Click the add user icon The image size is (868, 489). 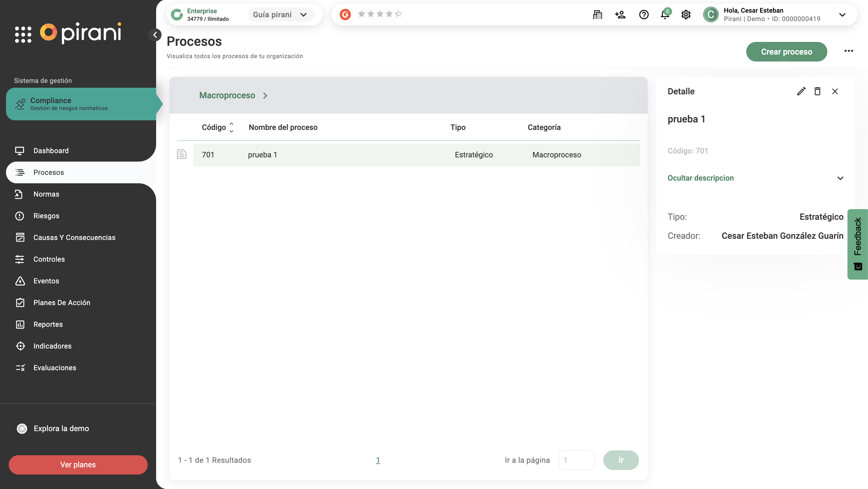[x=620, y=14]
